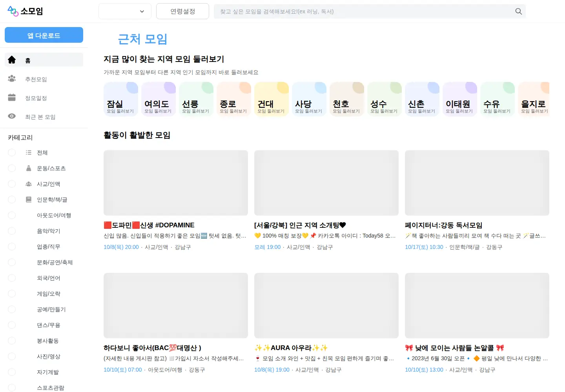Viewport: 565px width, 392px height.
Task: Open [서울/강북] 인근 지역 소개팅 title
Action: click(300, 225)
